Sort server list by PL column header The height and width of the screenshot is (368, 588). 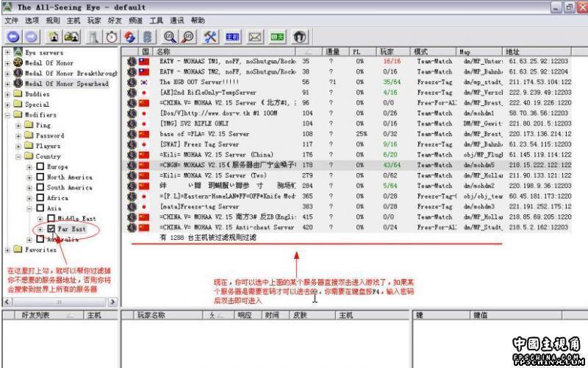[x=362, y=52]
